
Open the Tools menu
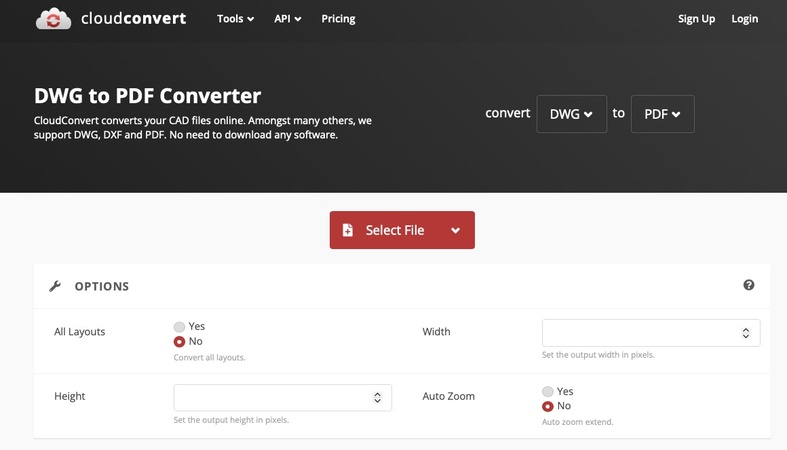pyautogui.click(x=235, y=19)
